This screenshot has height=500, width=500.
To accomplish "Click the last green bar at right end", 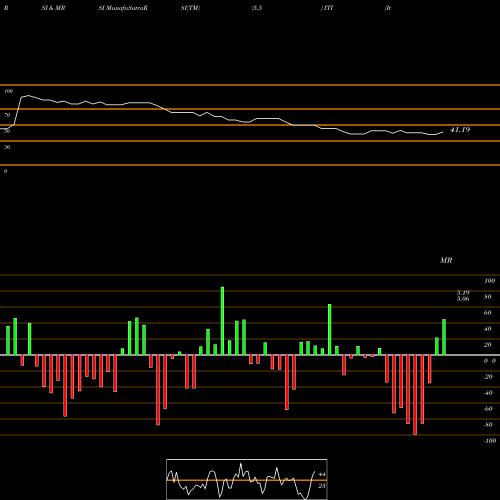I will click(444, 337).
